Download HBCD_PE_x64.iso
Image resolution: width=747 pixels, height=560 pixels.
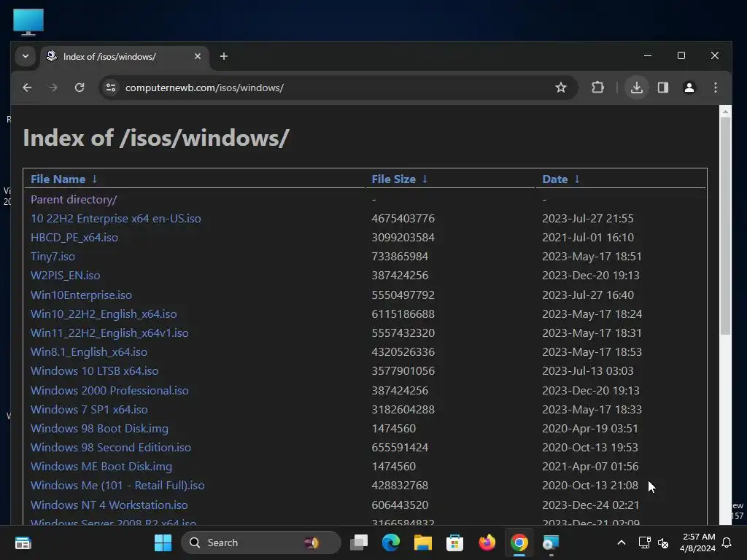pos(74,238)
